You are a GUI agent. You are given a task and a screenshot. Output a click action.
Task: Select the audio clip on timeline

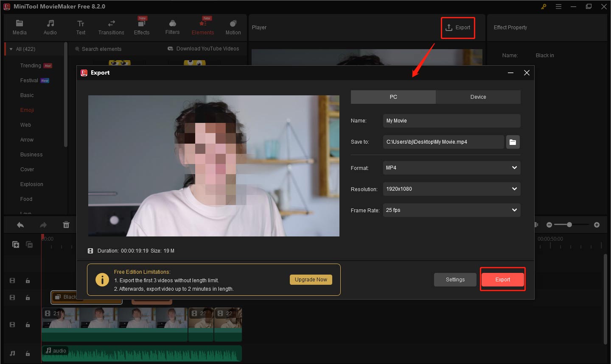[x=142, y=354]
